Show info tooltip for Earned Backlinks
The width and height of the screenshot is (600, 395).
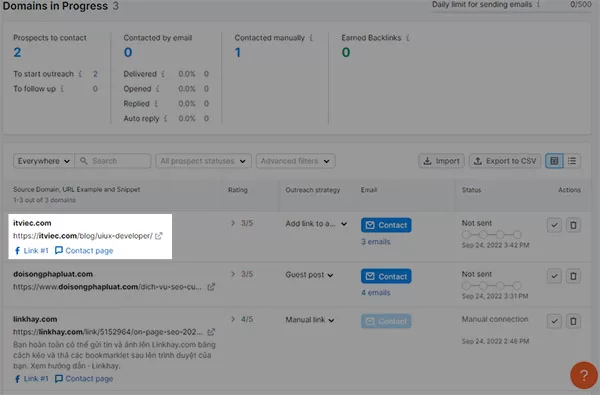pos(408,38)
